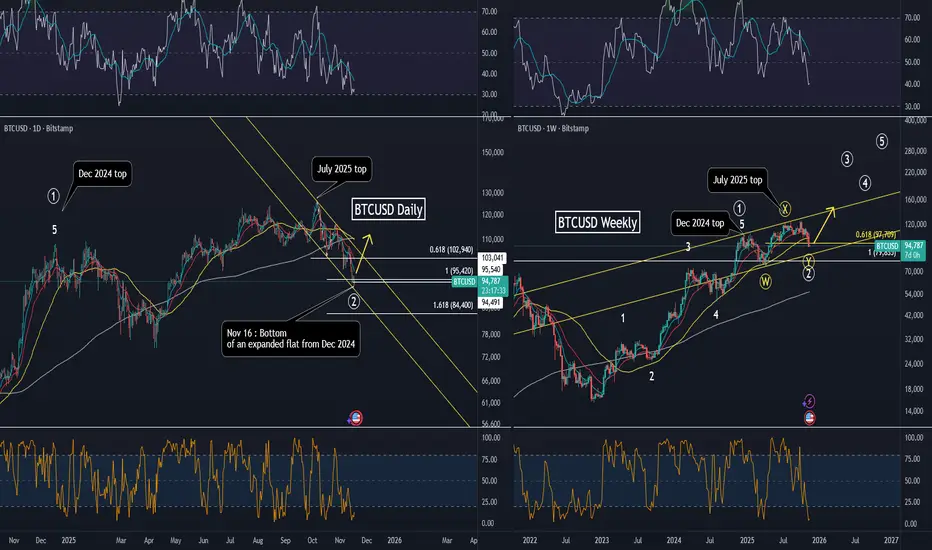Screen dimensions: 932x550
Task: Click 150,000 on the daily price axis
Action: [x=493, y=152]
